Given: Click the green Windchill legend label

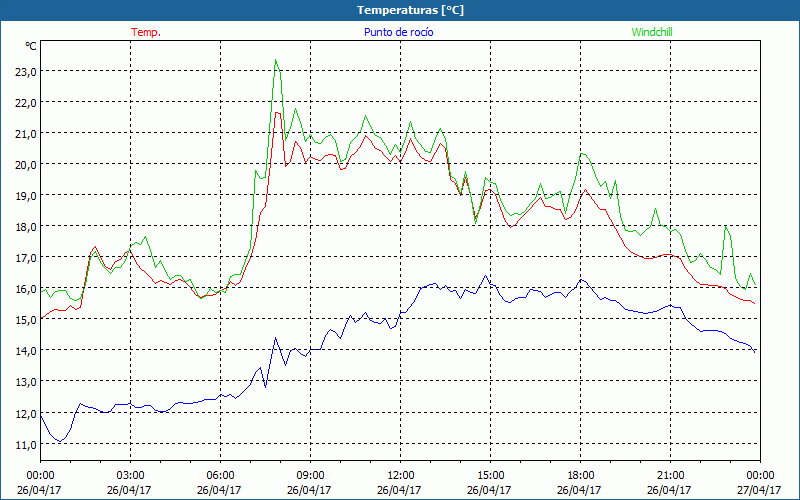Looking at the screenshot, I should pyautogui.click(x=652, y=32).
